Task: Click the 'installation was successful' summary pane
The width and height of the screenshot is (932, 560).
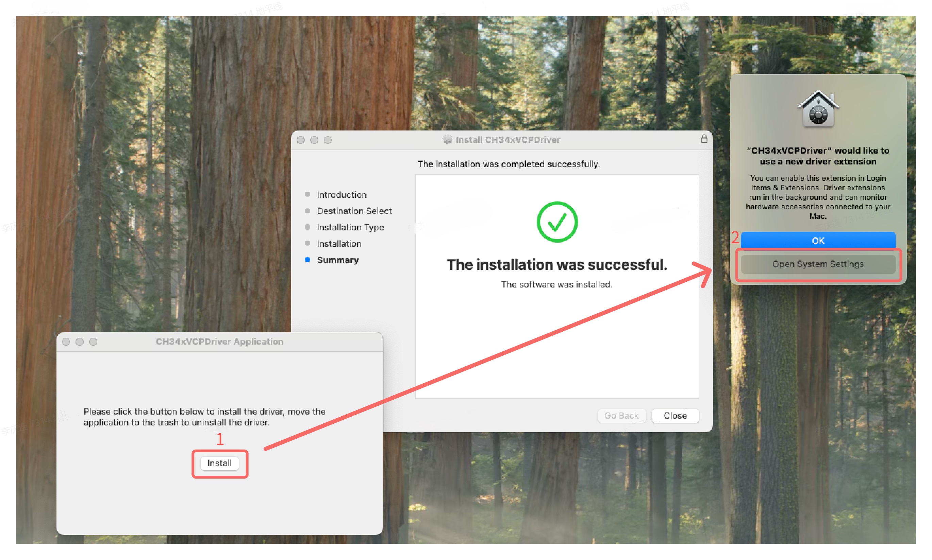Action: 557,286
